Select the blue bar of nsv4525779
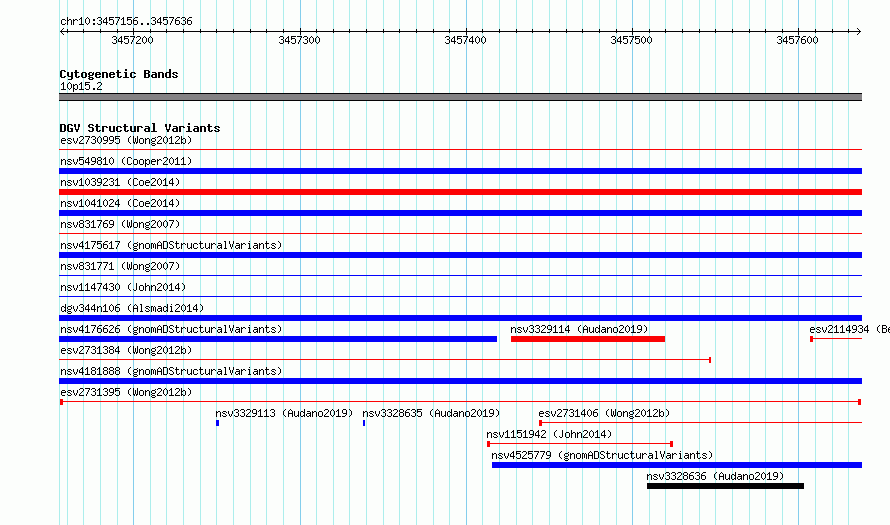 pyautogui.click(x=677, y=465)
